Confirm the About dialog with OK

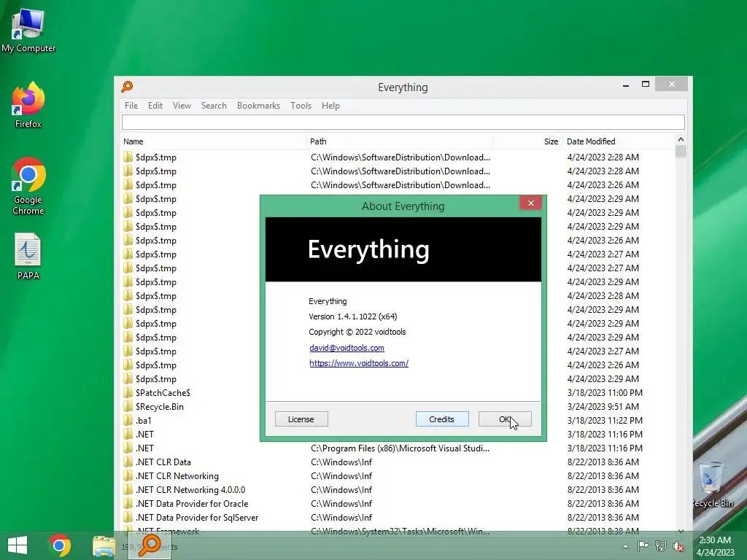(505, 419)
